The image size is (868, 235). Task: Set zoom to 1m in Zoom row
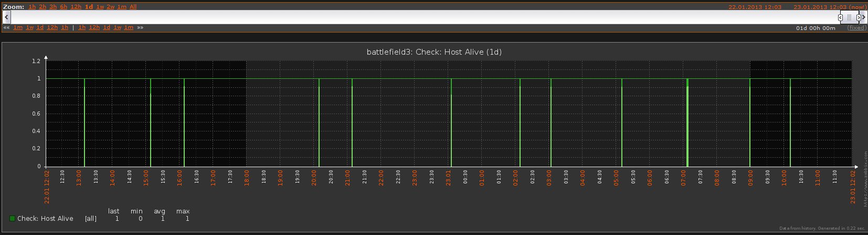pos(122,7)
